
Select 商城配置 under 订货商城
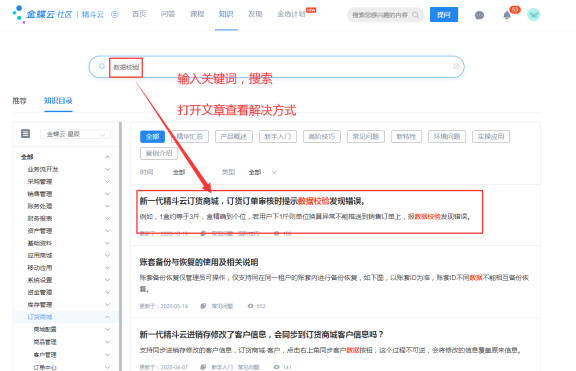point(45,329)
